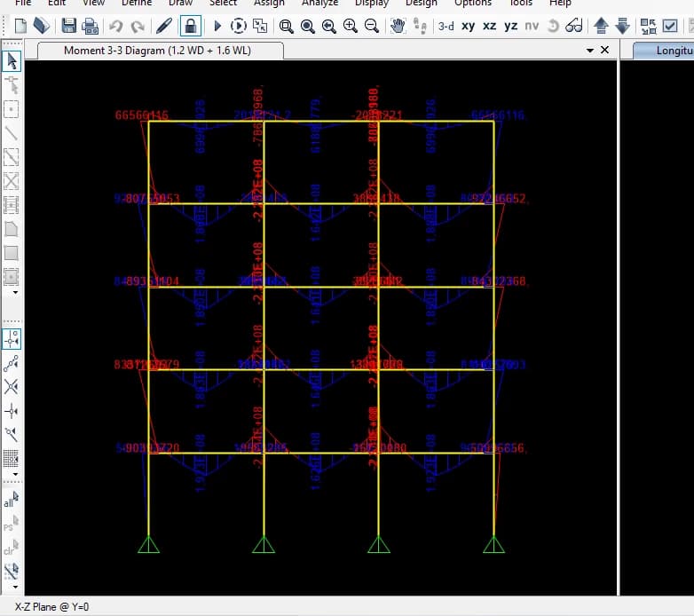
Task: Zoom in one step
Action: pyautogui.click(x=350, y=26)
